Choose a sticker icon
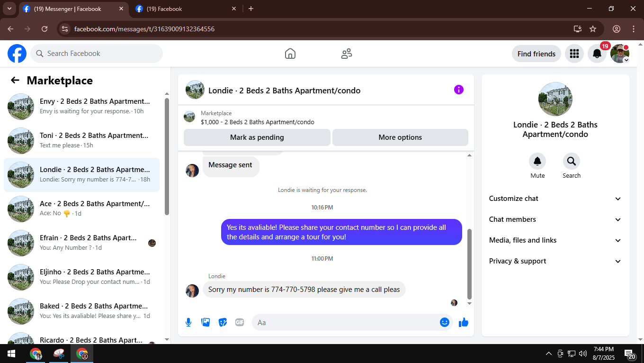Screen dimensions: 644x363 pos(223,322)
